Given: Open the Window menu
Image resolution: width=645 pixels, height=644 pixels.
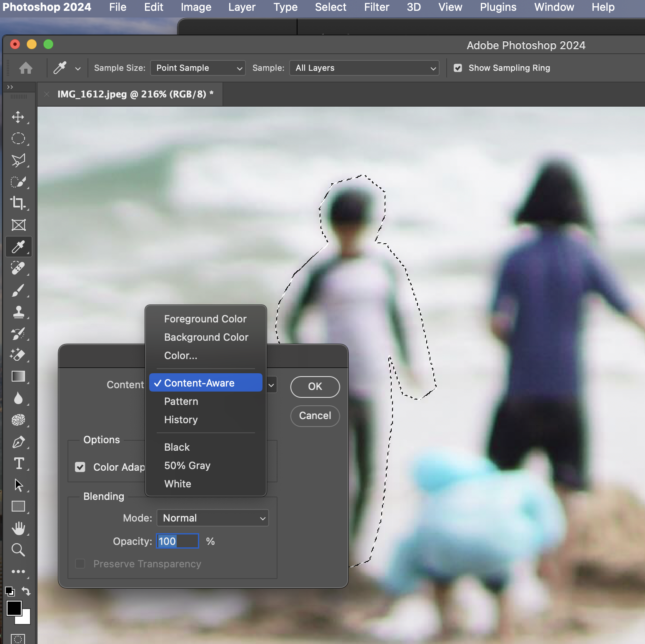Looking at the screenshot, I should tap(554, 7).
